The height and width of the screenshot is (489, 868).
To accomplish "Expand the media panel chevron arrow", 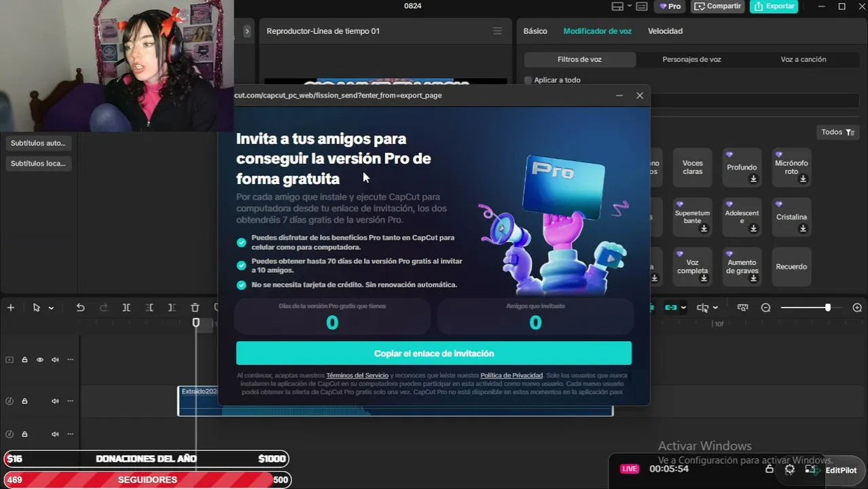I will [x=247, y=31].
